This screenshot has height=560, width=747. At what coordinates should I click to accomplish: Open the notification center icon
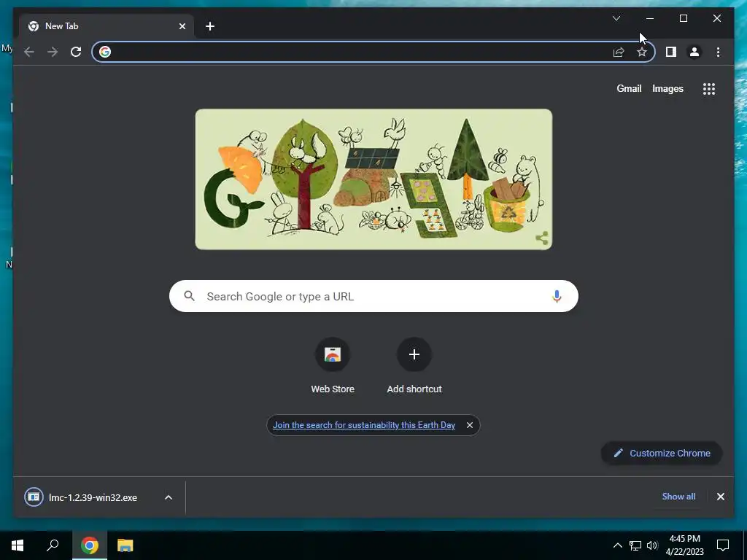[x=723, y=545]
